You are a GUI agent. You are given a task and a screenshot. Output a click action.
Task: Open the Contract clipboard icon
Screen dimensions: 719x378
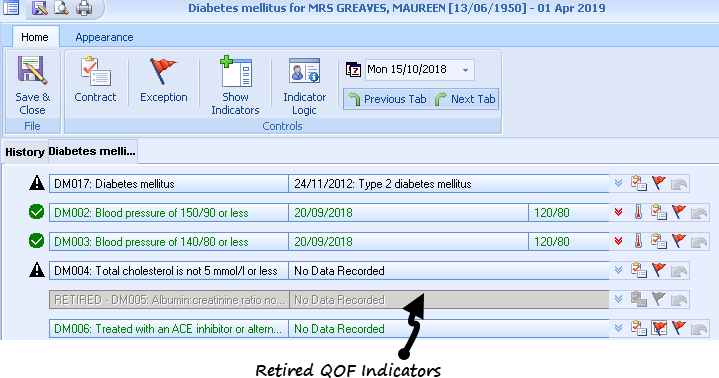pos(95,71)
